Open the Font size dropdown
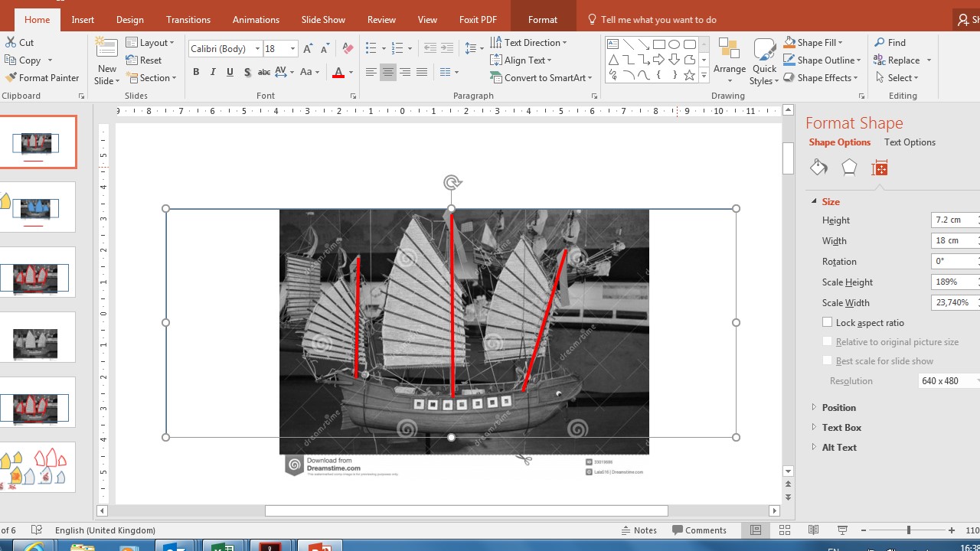 292,48
